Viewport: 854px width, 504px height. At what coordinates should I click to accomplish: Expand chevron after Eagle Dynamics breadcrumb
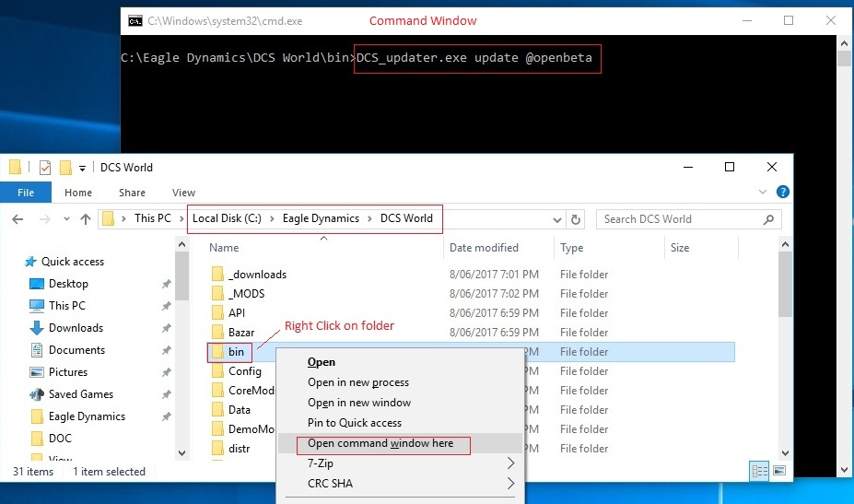point(369,219)
